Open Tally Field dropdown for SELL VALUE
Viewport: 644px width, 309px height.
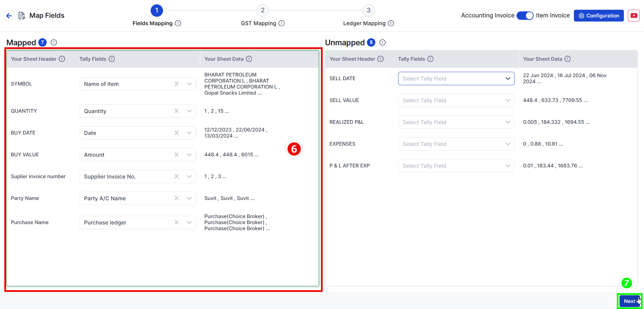coord(456,100)
